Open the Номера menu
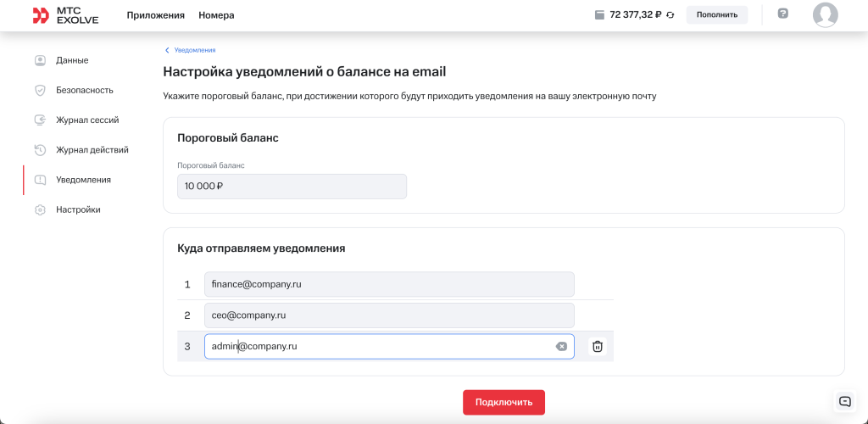 tap(216, 15)
